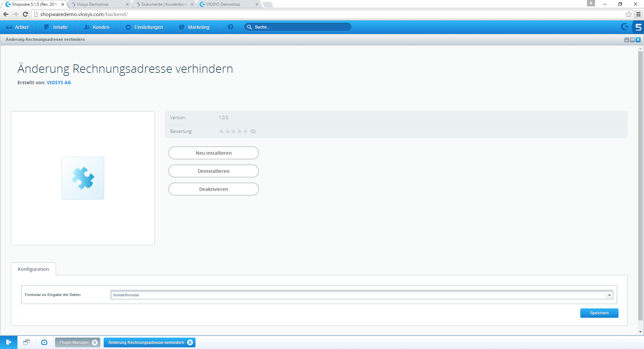This screenshot has height=349, width=644.
Task: Select Änderung Rechnungsadresse verhindern taskbar entry
Action: point(146,343)
